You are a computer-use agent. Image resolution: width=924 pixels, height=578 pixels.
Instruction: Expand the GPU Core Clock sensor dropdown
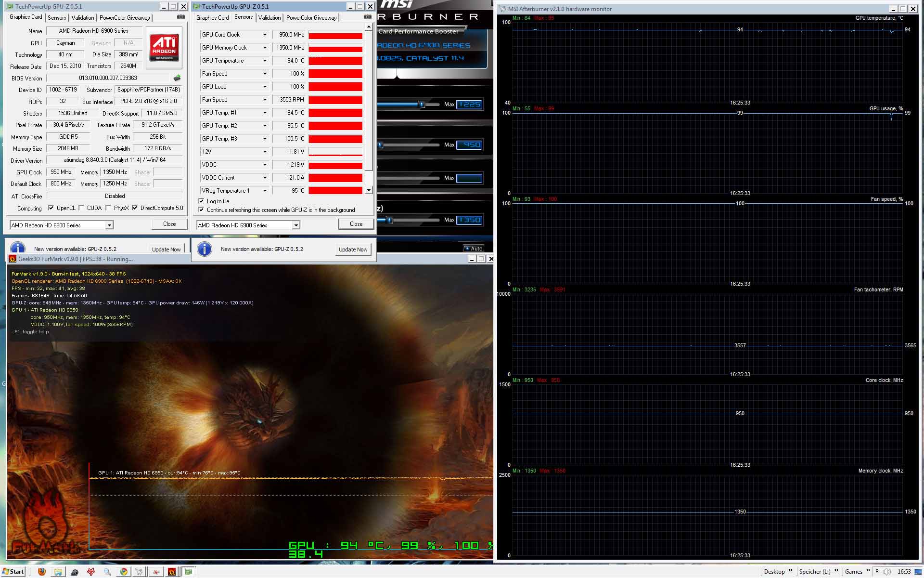point(265,35)
